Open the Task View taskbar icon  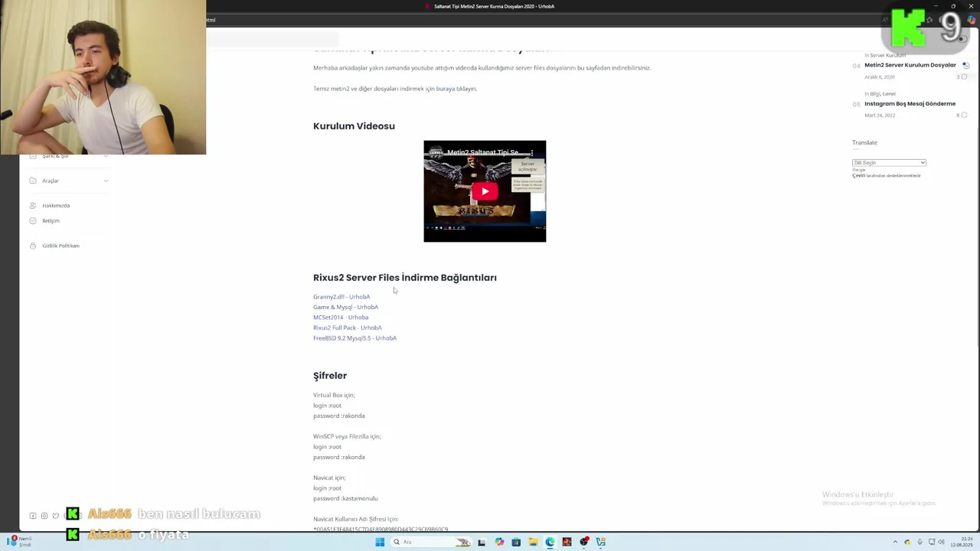(482, 542)
